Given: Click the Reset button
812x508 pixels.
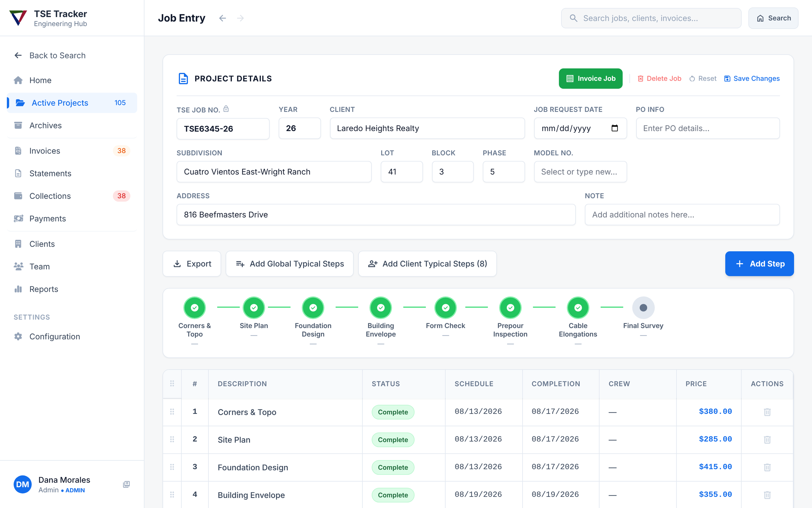Looking at the screenshot, I should 703,79.
